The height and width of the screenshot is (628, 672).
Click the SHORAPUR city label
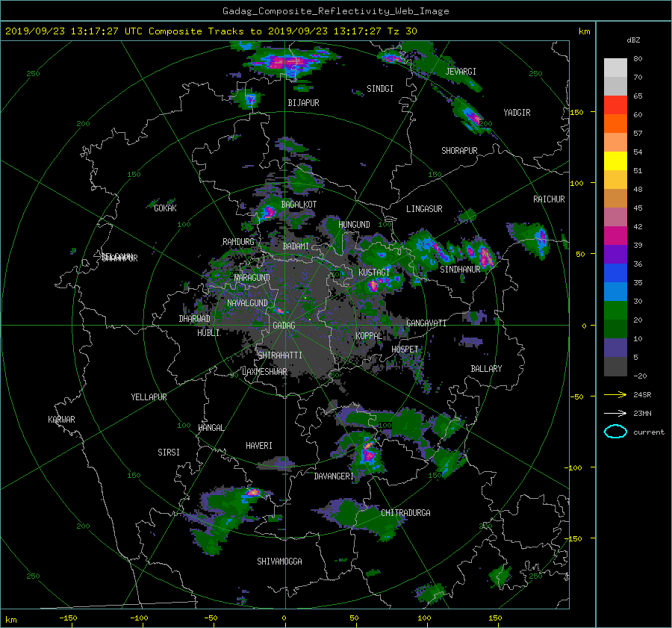459,151
